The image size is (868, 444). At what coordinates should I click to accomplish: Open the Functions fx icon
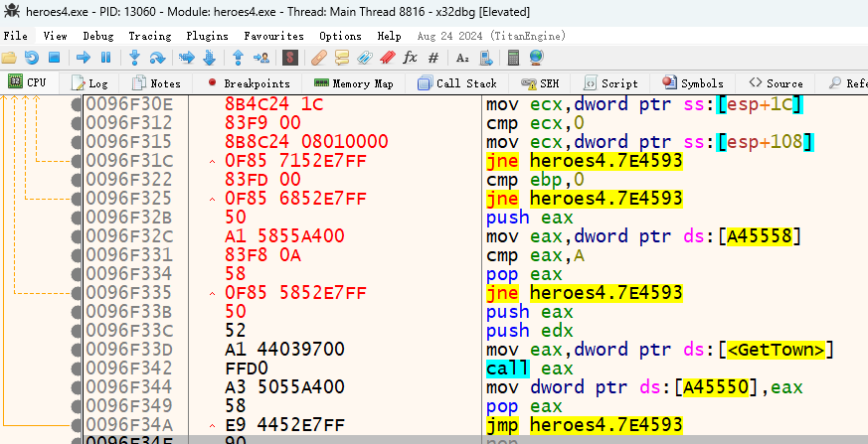(410, 57)
